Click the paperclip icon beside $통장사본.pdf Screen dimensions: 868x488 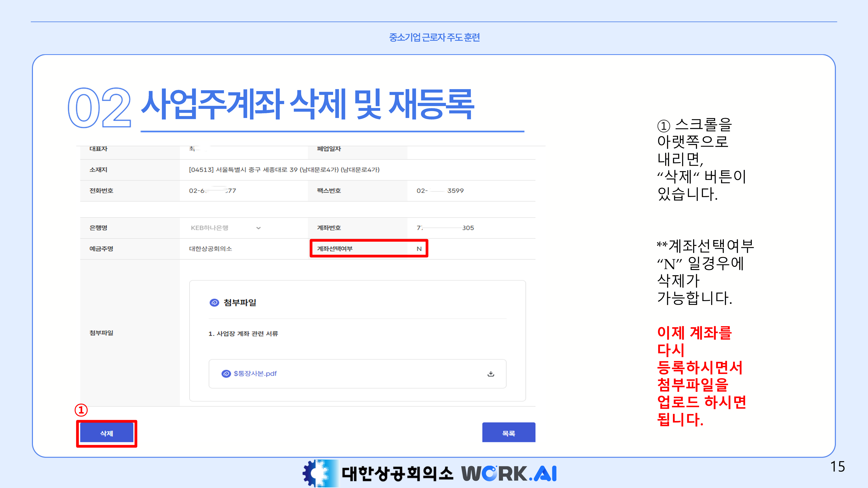tap(226, 373)
